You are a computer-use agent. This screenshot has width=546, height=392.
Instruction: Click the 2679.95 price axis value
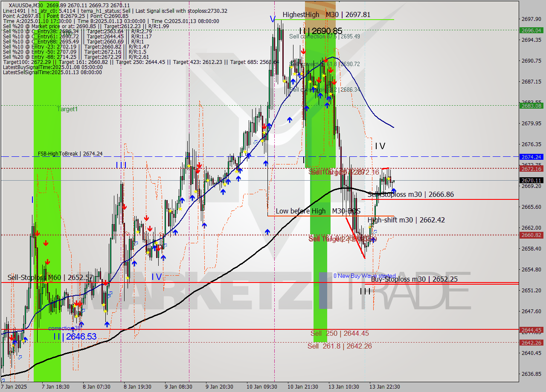point(531,123)
